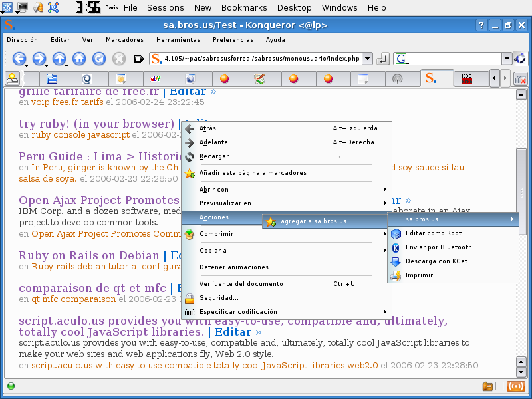Switch to the eBay tab
The width and height of the screenshot is (532, 399).
[161, 79]
